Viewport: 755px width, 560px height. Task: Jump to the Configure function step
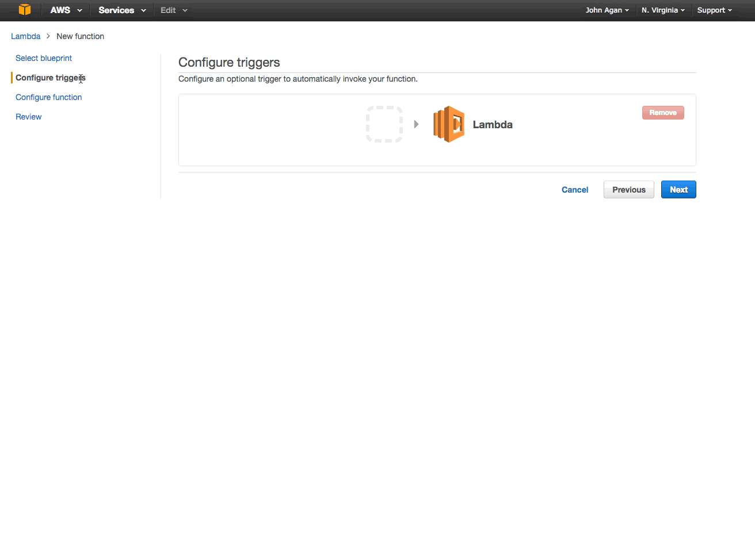click(x=49, y=97)
